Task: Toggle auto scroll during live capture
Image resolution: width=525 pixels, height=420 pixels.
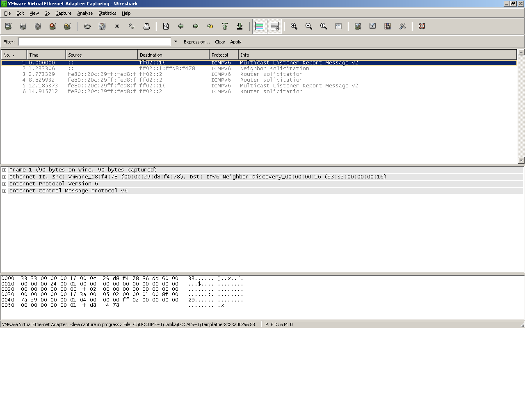Action: pos(274,26)
